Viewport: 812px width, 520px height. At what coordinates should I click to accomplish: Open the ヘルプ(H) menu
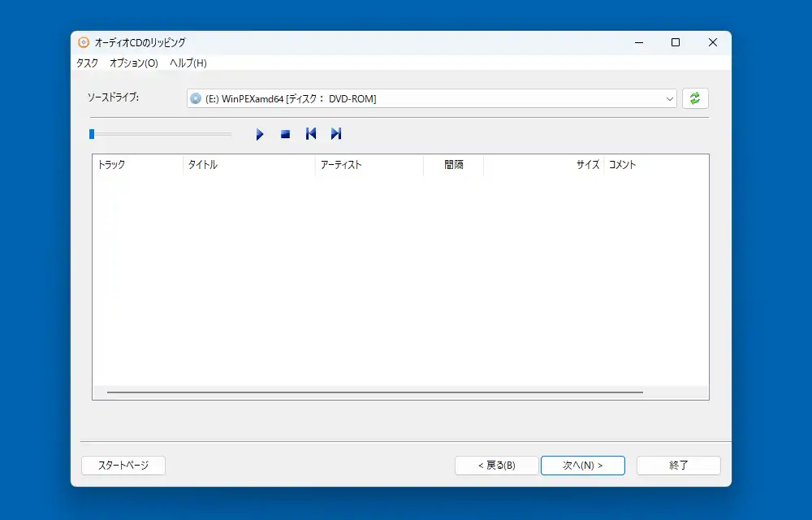pos(188,63)
